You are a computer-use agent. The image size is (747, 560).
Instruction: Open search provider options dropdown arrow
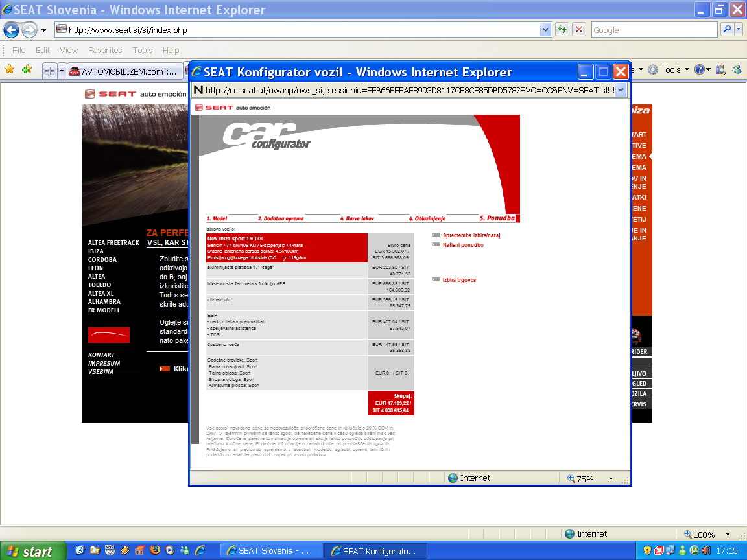pos(739,30)
